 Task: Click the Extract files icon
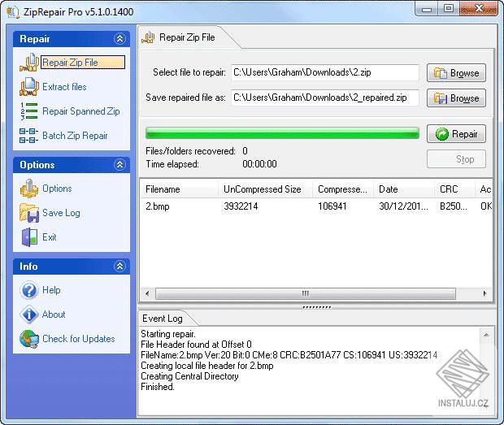click(x=29, y=87)
